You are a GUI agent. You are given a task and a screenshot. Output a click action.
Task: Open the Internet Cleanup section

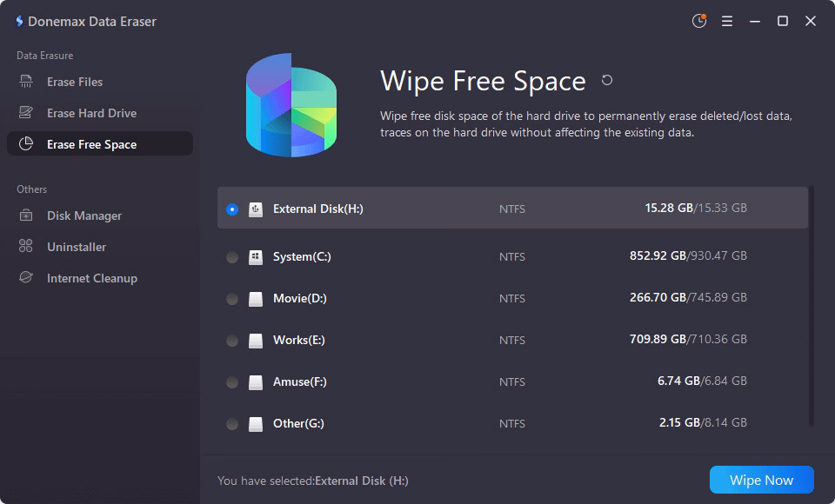click(99, 278)
